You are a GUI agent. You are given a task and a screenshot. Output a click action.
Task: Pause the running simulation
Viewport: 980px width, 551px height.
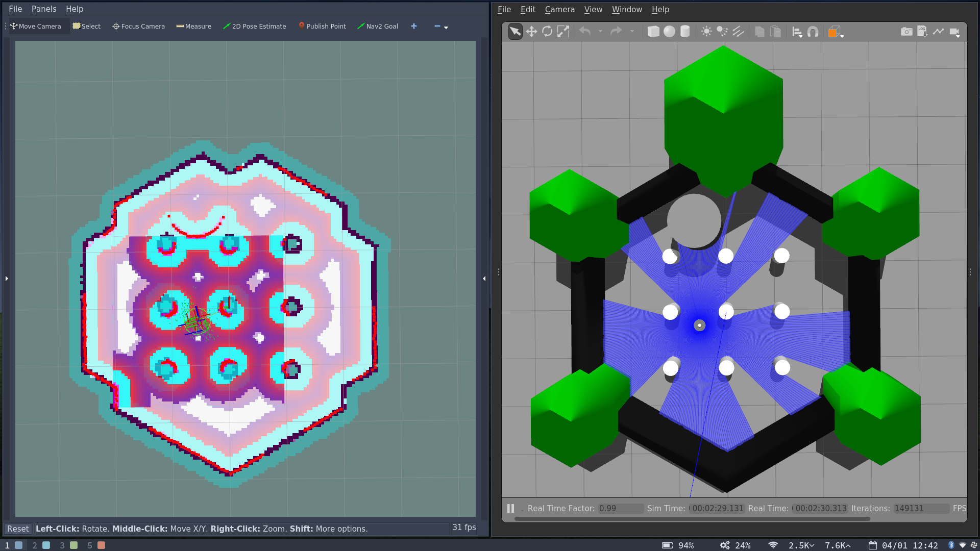510,508
